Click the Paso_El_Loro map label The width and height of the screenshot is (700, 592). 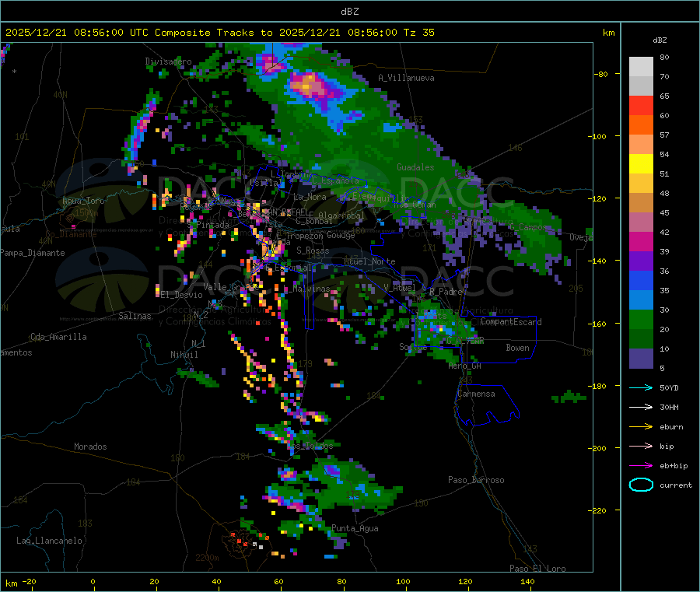[538, 569]
